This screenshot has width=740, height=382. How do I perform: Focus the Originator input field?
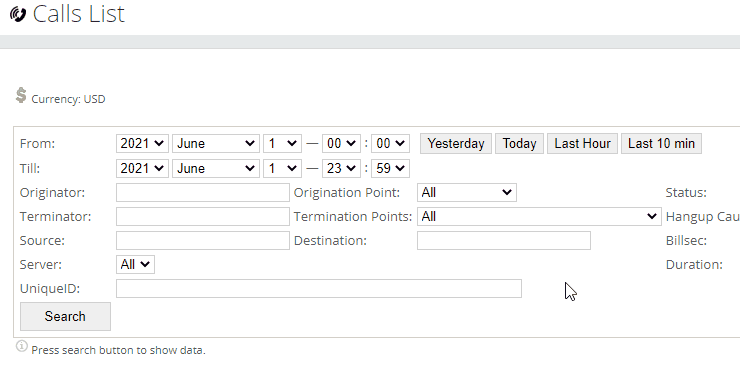click(202, 193)
